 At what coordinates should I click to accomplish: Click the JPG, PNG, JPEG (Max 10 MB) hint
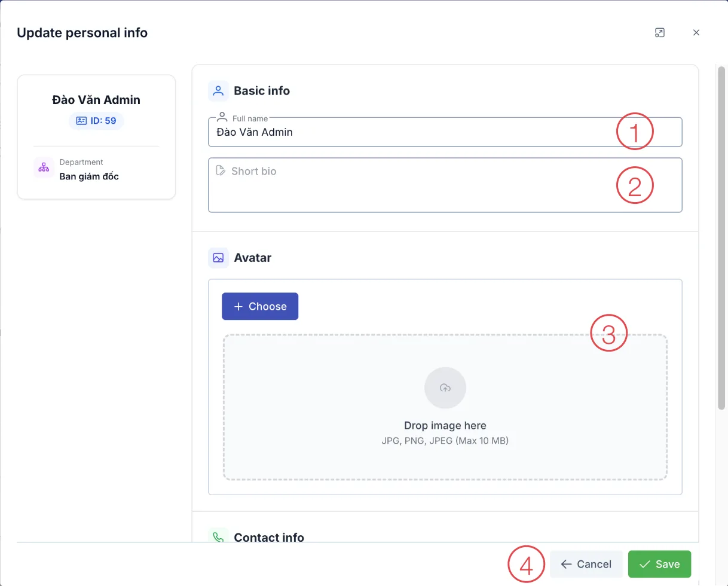(445, 441)
